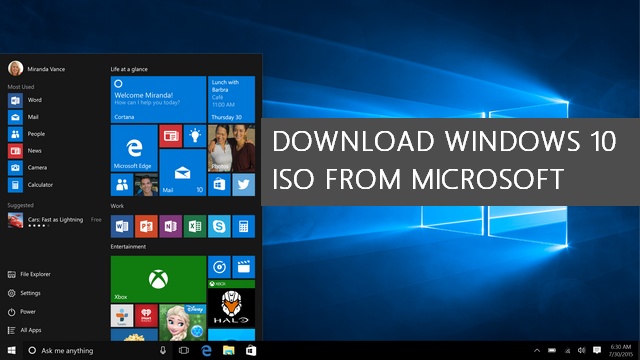
Task: Launch Skype from the Work group
Action: point(219,226)
